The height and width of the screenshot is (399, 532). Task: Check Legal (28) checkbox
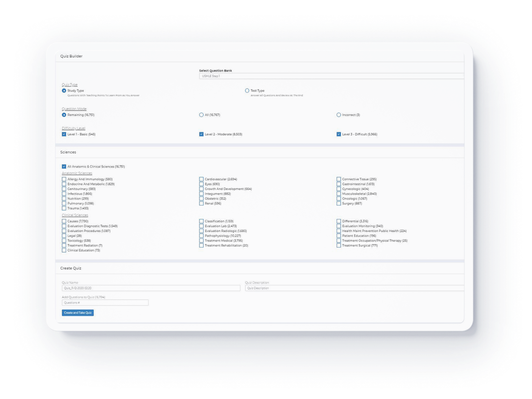(64, 236)
